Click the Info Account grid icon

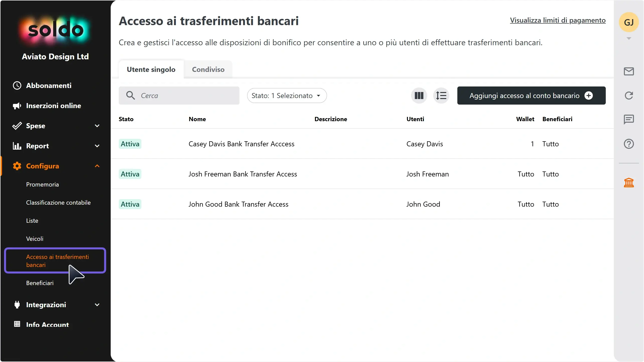(17, 324)
